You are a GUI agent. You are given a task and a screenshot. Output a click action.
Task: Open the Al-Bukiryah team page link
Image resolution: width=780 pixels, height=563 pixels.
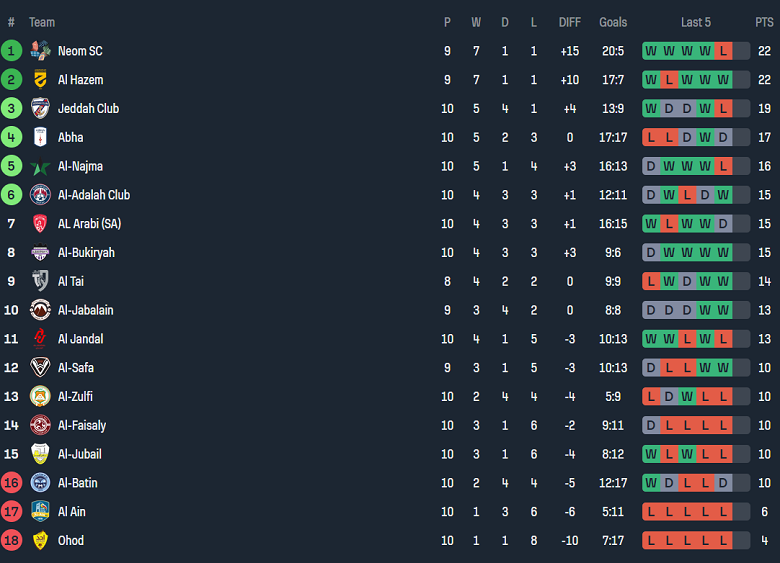click(86, 253)
